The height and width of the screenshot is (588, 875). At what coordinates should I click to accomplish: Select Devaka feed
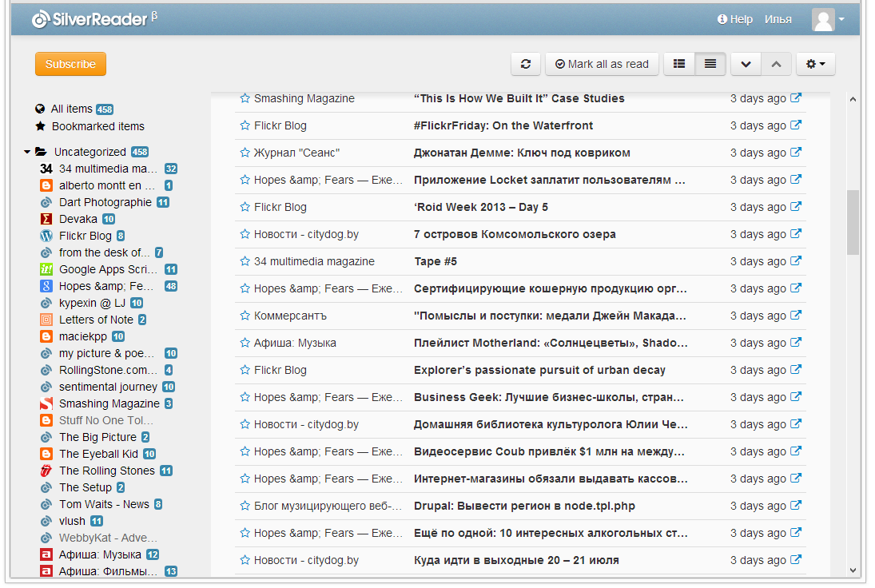pos(78,219)
